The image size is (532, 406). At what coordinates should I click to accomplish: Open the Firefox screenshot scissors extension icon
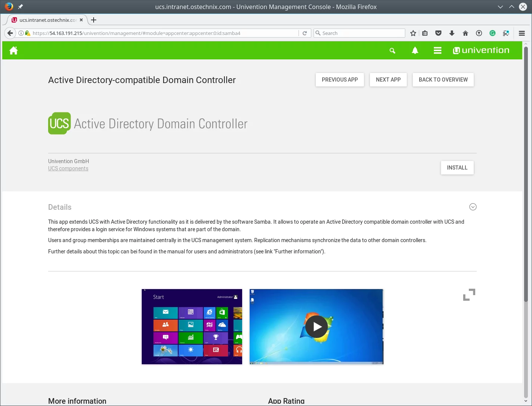coord(506,33)
